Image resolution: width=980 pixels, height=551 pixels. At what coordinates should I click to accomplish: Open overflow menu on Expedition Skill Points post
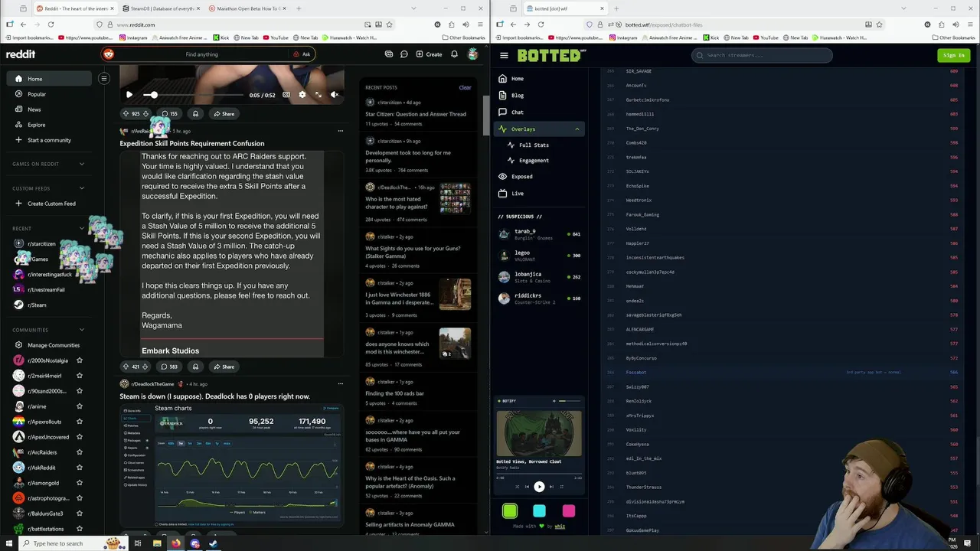341,131
